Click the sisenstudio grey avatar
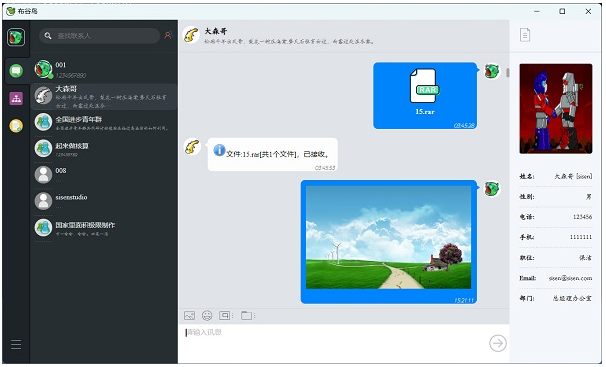Screen dimensions: 606x367 coord(43,201)
